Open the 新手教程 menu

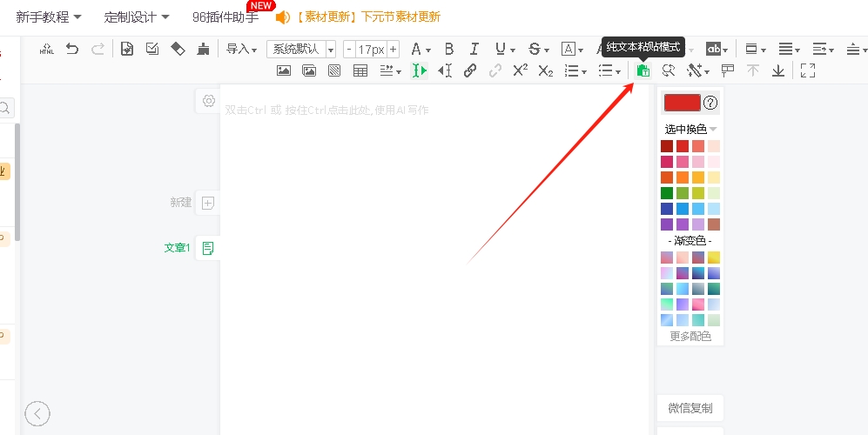tap(49, 17)
